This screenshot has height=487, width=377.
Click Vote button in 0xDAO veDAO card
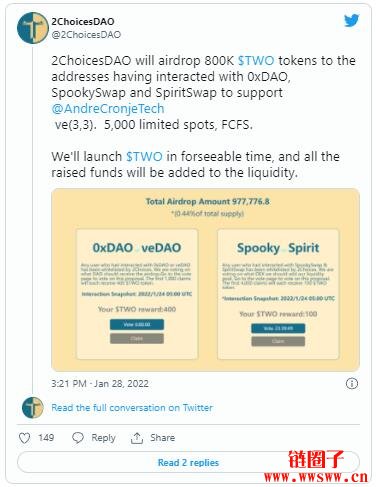[137, 324]
